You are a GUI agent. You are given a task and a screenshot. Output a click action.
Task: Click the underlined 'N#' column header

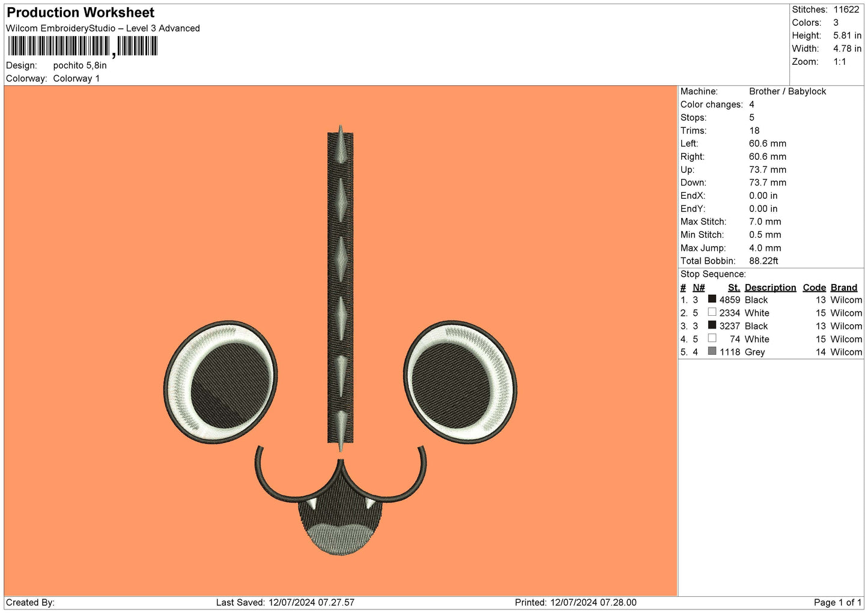point(699,288)
